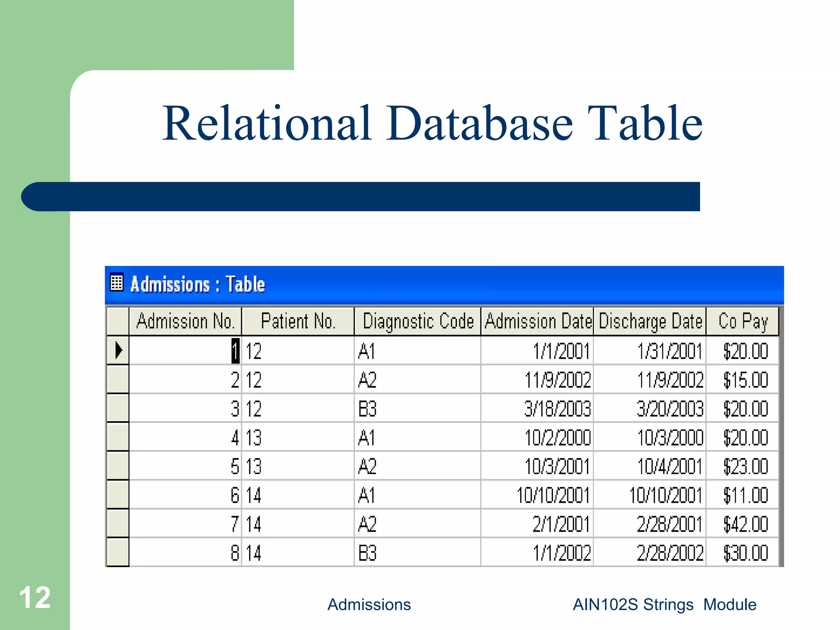Select row selector for admission 4
This screenshot has width=840, height=630.
click(x=118, y=437)
